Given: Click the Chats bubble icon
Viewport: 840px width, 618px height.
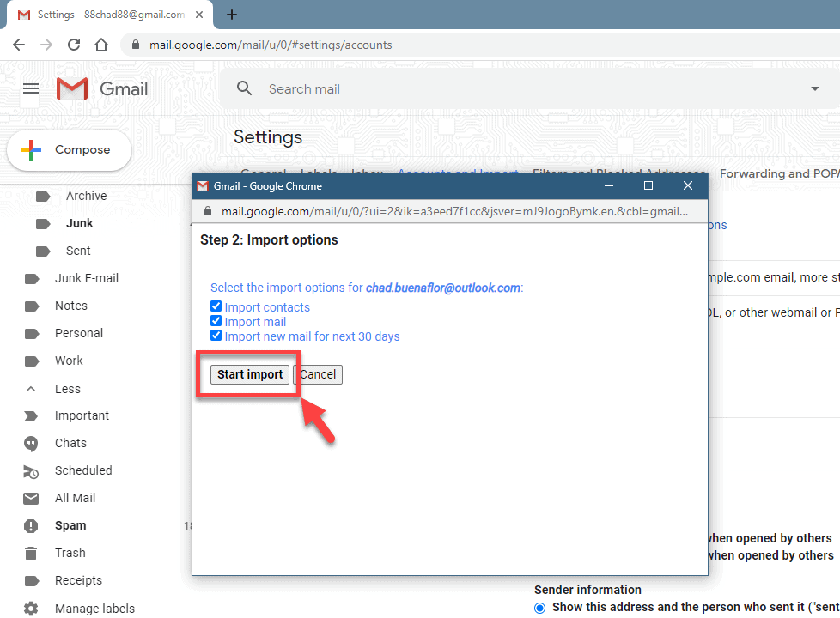Looking at the screenshot, I should (x=31, y=444).
